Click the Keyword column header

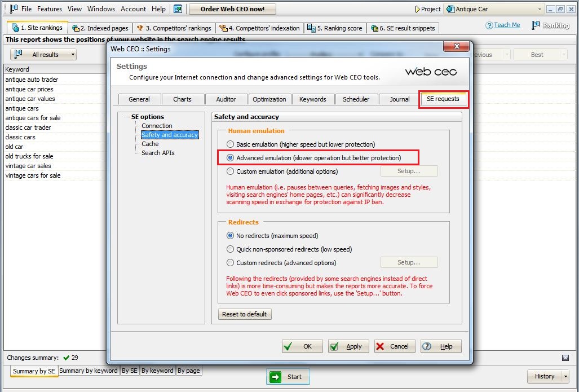point(55,69)
